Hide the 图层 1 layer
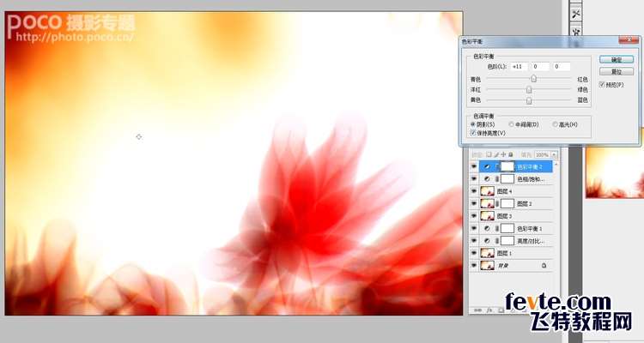Viewport: 644px width, 343px height. click(474, 253)
